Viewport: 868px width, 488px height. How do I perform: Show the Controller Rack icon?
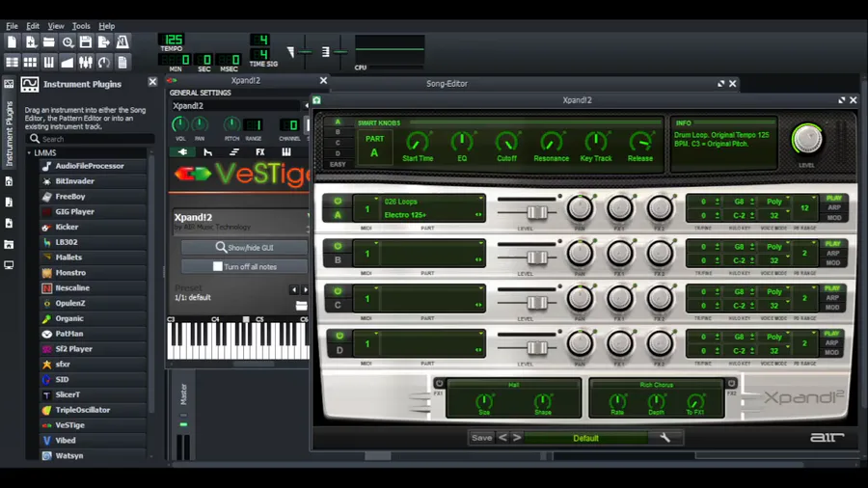click(104, 62)
